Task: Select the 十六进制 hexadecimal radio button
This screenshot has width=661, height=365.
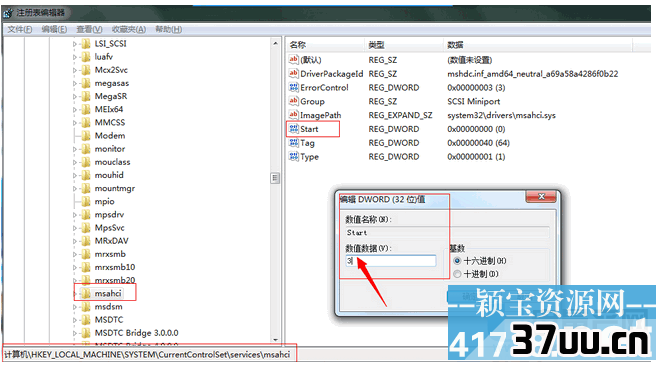Action: tap(457, 261)
